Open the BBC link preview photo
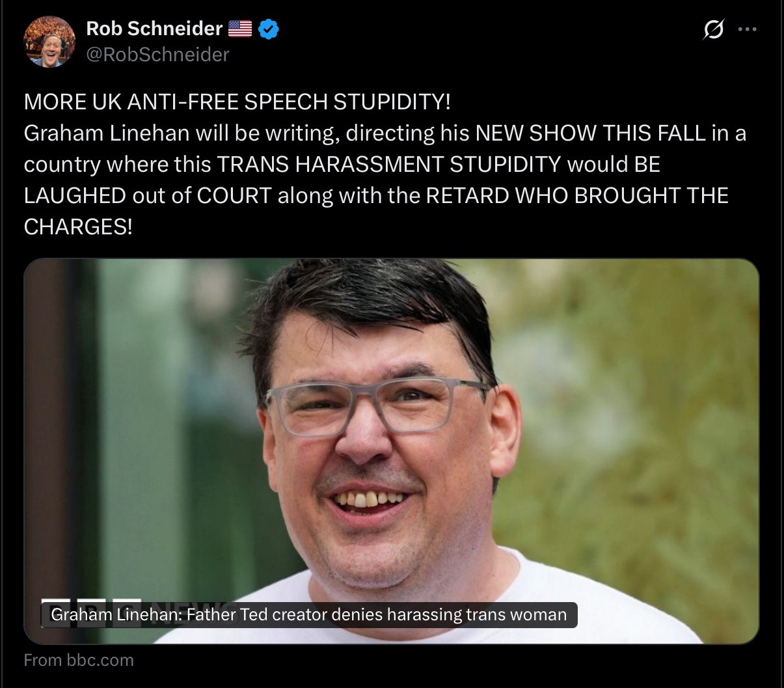 click(392, 452)
